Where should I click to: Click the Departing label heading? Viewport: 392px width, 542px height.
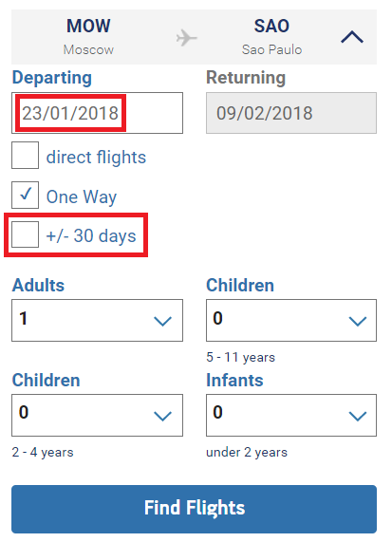tap(52, 78)
